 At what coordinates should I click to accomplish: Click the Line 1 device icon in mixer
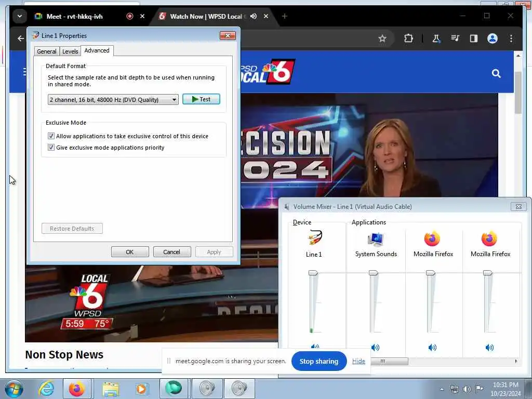[314, 238]
